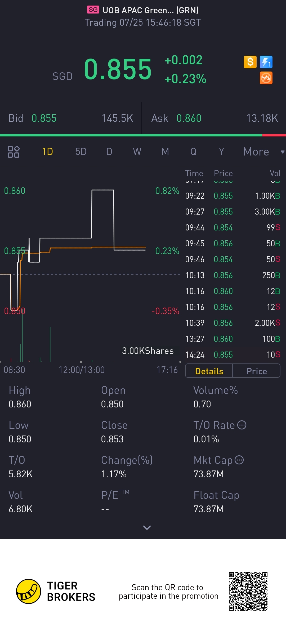Select the 09:46 trade row
286x644 pixels.
coord(233,259)
